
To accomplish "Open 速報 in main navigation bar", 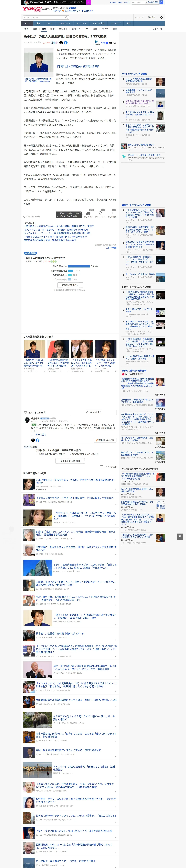I will click(x=38, y=23).
